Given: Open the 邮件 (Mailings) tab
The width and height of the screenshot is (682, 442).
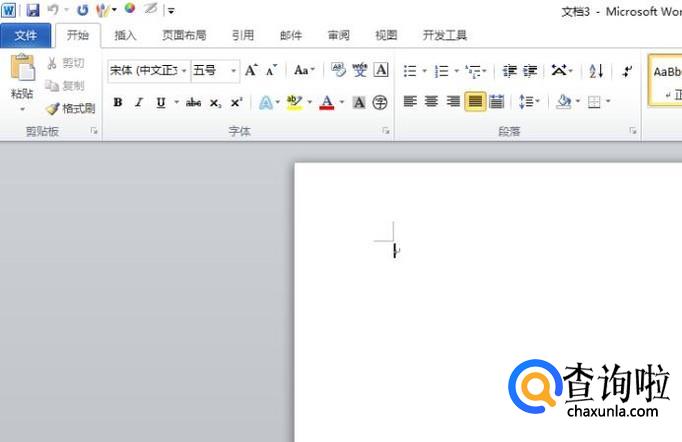Looking at the screenshot, I should pos(291,35).
